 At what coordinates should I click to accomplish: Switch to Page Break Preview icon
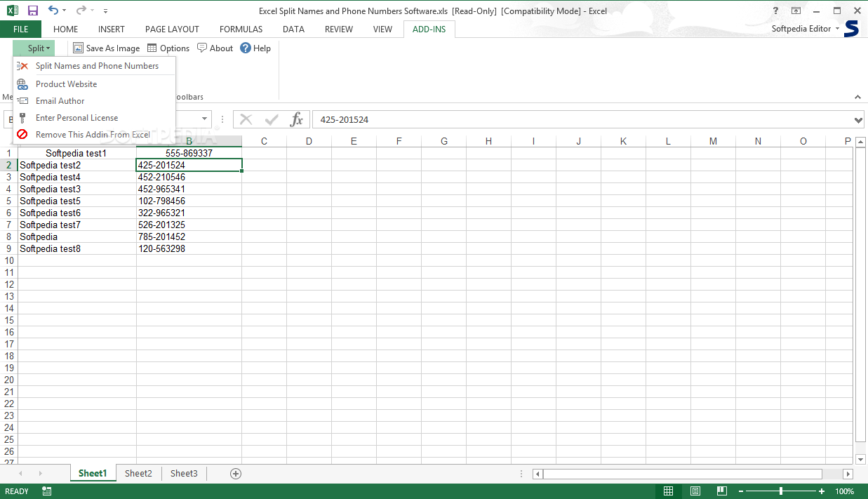coord(721,491)
